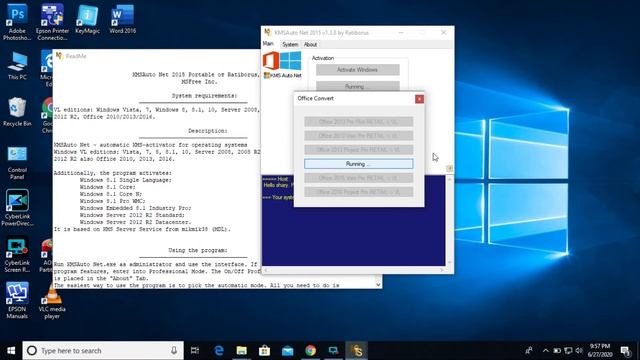Select the Microsoft Edge desktop shortcut
This screenshot has height=360, width=640.
(x=47, y=68)
